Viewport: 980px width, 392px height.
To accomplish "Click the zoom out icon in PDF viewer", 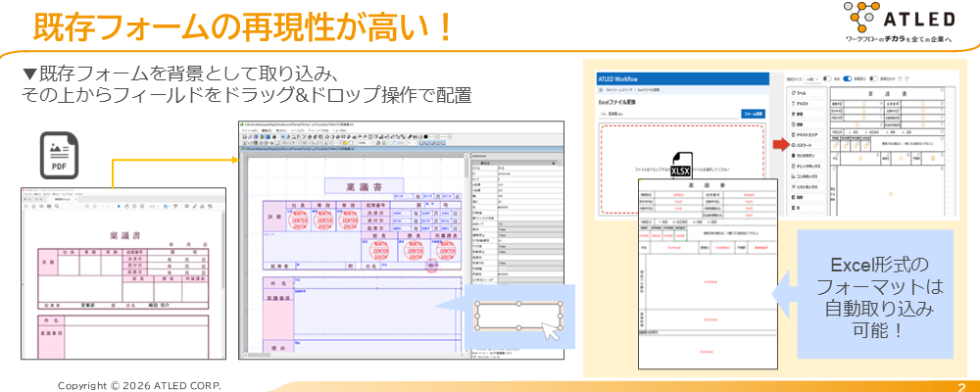I will point(134,207).
